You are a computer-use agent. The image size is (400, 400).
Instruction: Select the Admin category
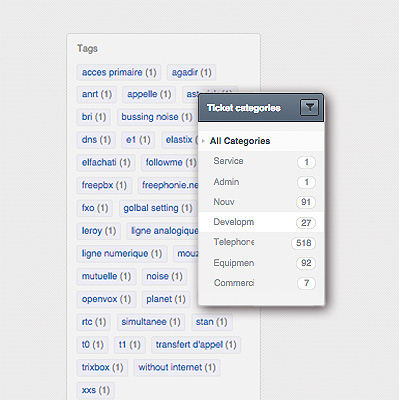click(x=226, y=182)
